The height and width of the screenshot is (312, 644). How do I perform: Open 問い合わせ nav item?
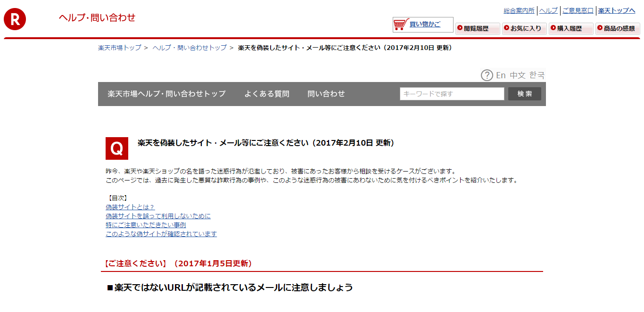tap(326, 94)
